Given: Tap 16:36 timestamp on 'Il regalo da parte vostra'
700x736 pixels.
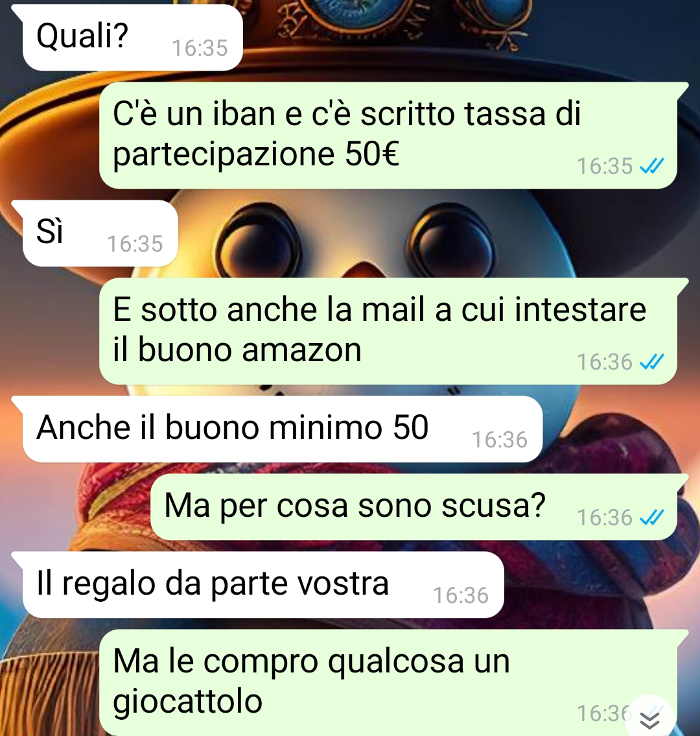Looking at the screenshot, I should tap(461, 596).
